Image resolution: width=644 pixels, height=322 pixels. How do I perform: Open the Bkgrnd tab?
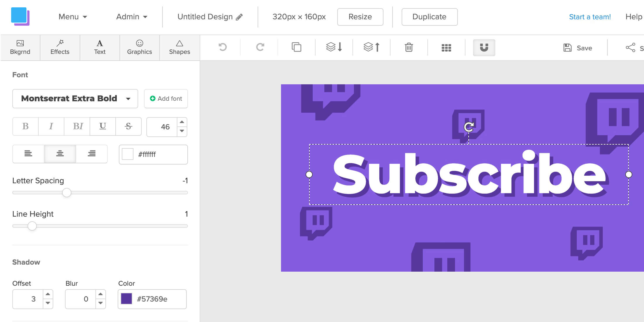(20, 48)
